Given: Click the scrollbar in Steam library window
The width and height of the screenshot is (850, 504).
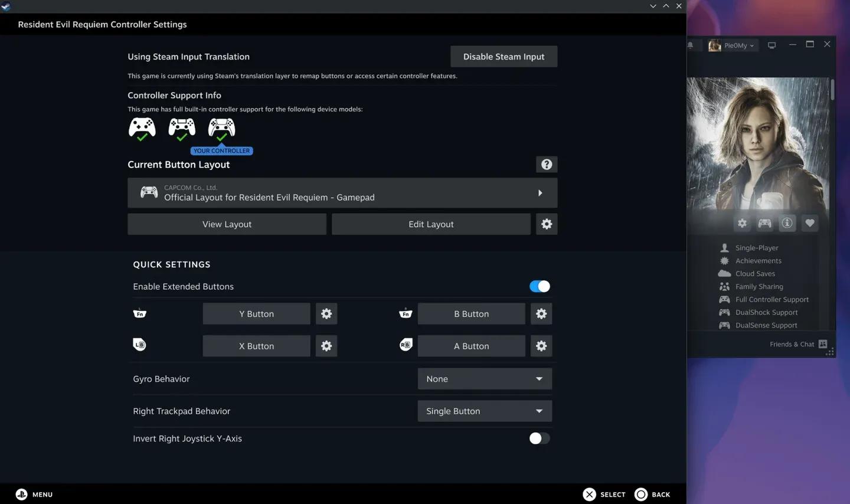Looking at the screenshot, I should click(x=832, y=89).
